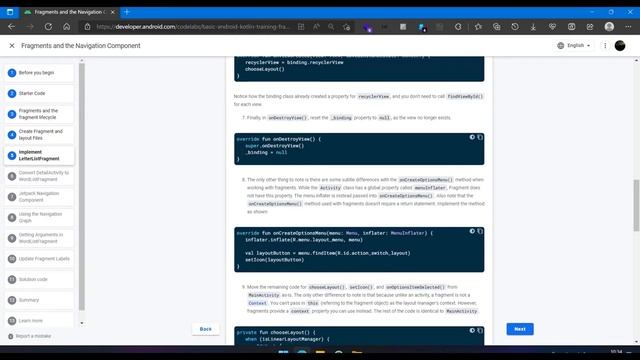Open the browser essentials heart icon

552,27
